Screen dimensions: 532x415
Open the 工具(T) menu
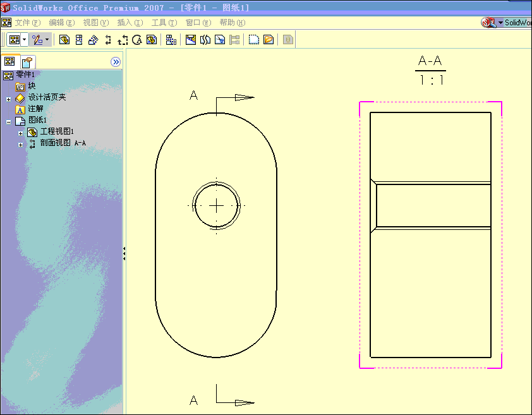pyautogui.click(x=164, y=23)
